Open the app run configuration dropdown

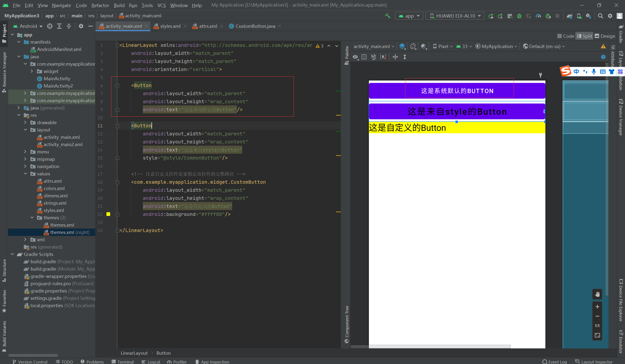coord(409,16)
